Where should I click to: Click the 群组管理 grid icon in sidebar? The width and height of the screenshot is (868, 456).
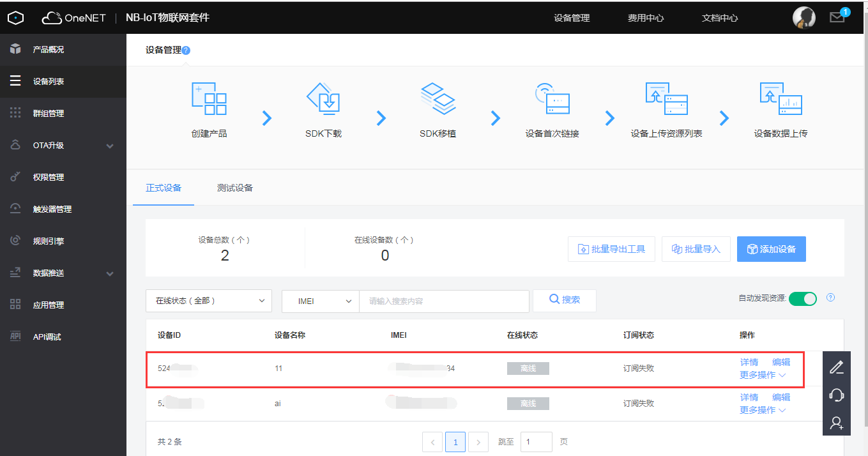15,113
